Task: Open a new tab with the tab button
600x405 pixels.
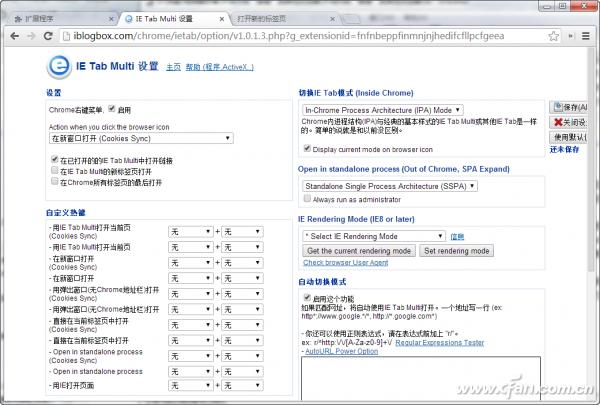Action: [x=351, y=19]
